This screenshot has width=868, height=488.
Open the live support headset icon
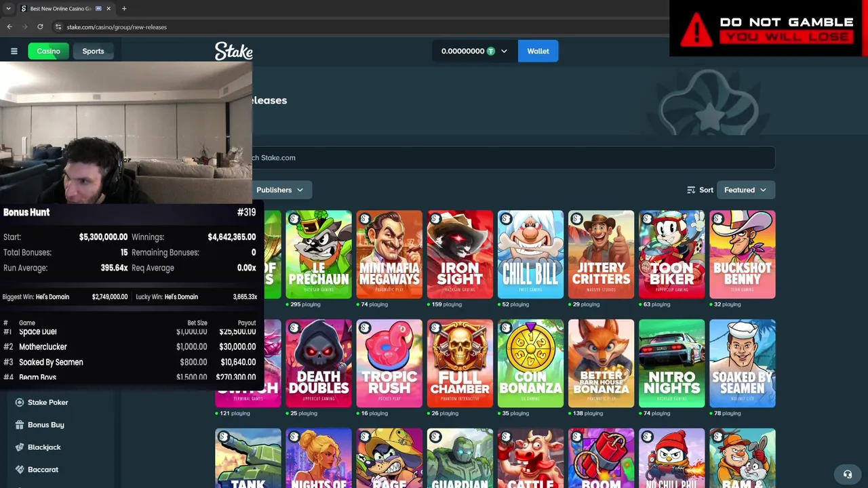point(847,474)
